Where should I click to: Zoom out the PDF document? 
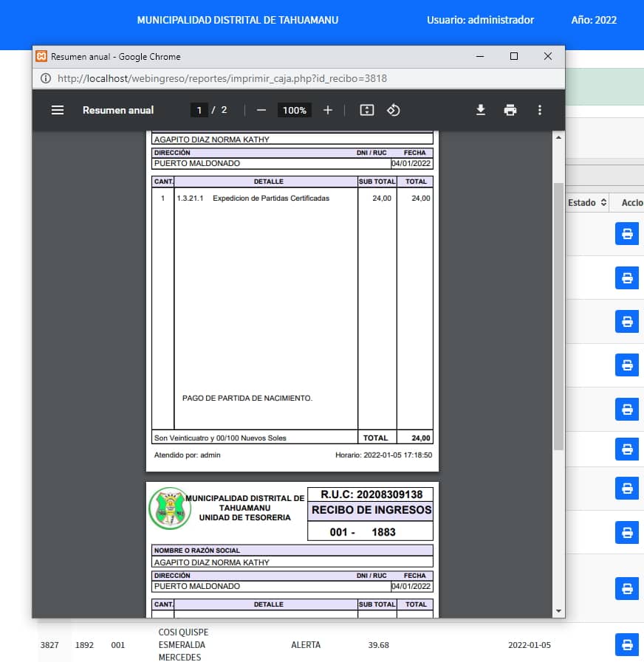coord(261,110)
